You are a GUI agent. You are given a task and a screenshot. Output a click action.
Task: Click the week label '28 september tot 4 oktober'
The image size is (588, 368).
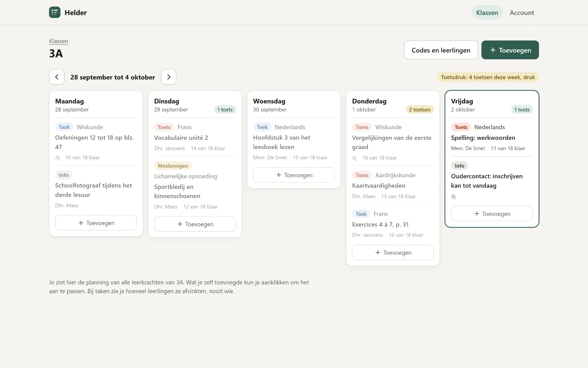coord(113,77)
